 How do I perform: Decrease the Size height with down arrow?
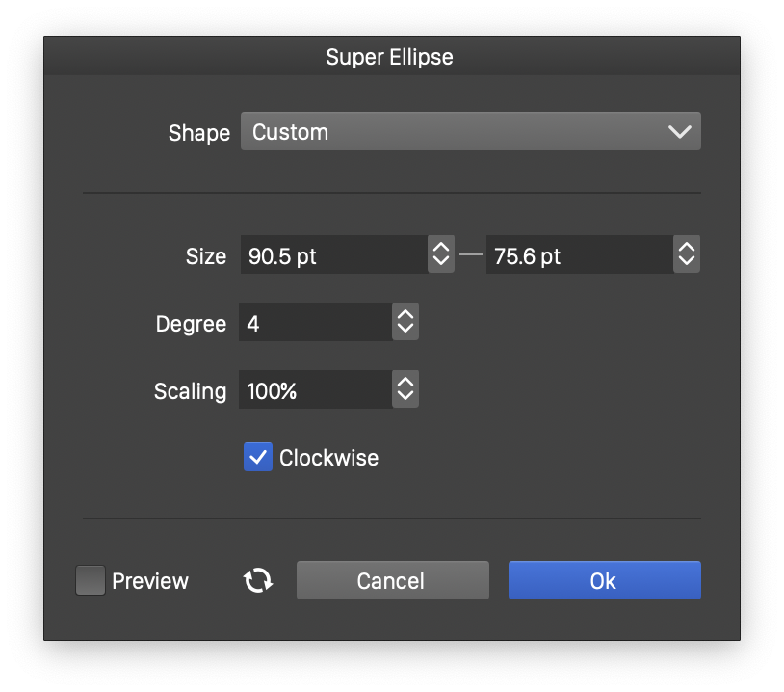coord(687,262)
